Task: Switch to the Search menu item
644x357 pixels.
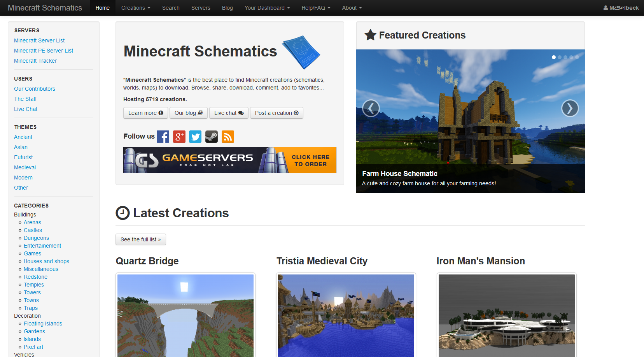Action: click(171, 8)
